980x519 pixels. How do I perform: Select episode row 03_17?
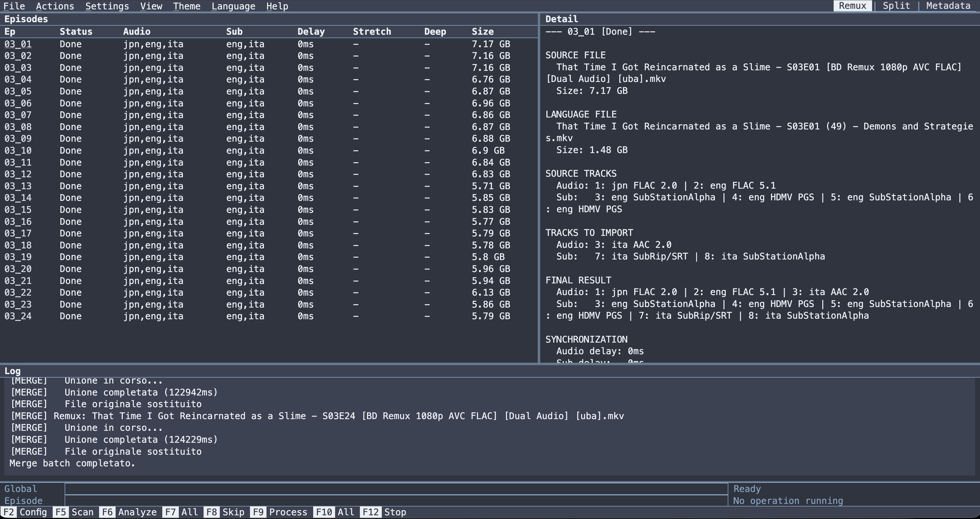(x=268, y=233)
